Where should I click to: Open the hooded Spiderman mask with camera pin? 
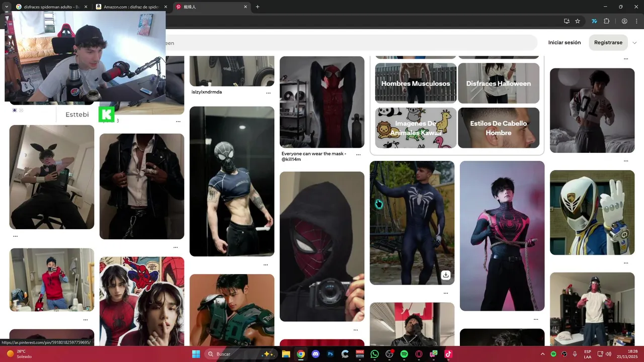point(322,246)
